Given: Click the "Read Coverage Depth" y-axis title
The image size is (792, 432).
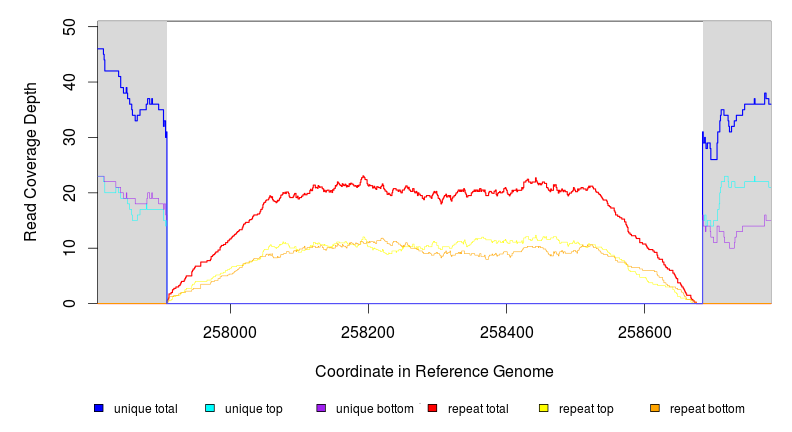Looking at the screenshot, I should (31, 162).
